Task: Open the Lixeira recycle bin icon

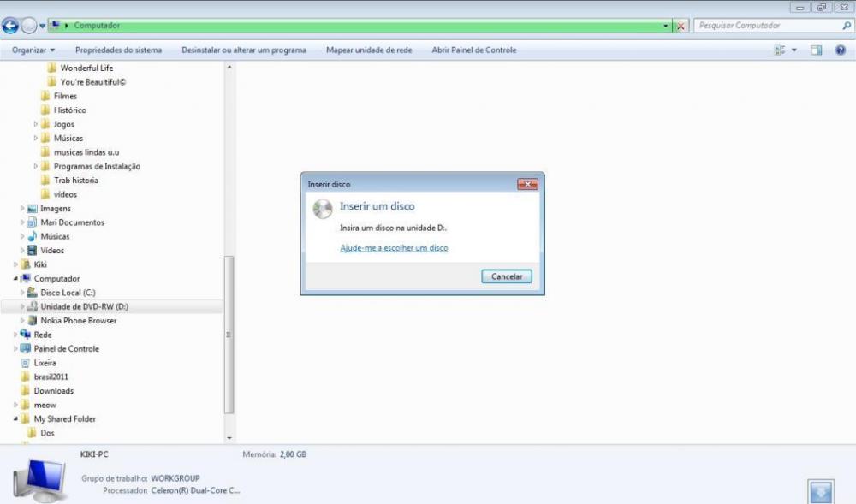Action: [25, 363]
